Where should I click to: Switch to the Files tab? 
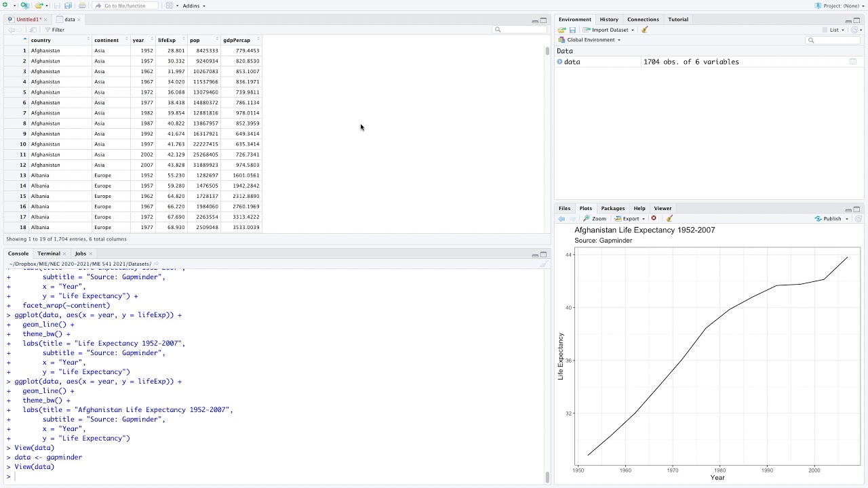564,209
